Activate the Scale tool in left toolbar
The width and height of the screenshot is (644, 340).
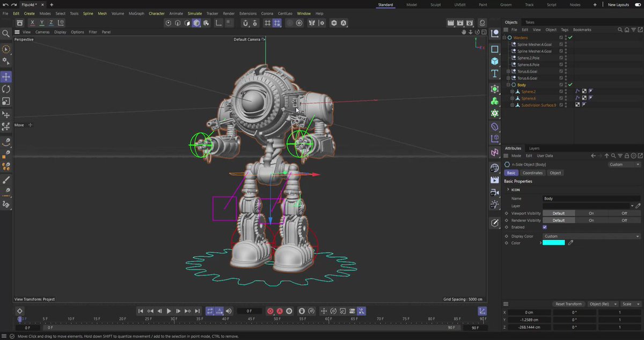click(6, 101)
